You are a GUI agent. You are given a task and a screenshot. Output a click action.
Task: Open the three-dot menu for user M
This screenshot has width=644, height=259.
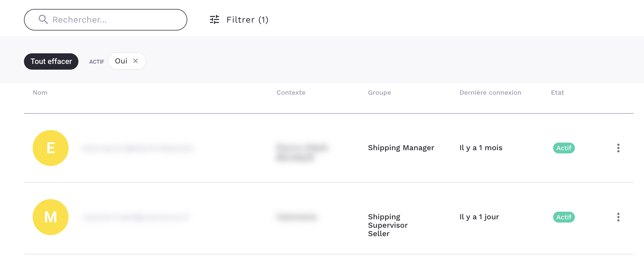tap(618, 217)
